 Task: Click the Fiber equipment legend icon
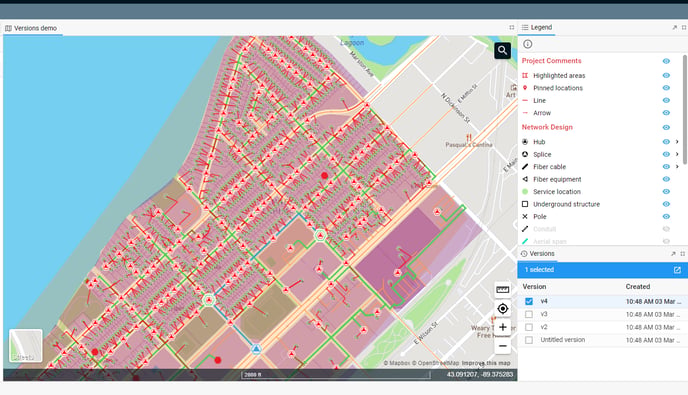[525, 179]
